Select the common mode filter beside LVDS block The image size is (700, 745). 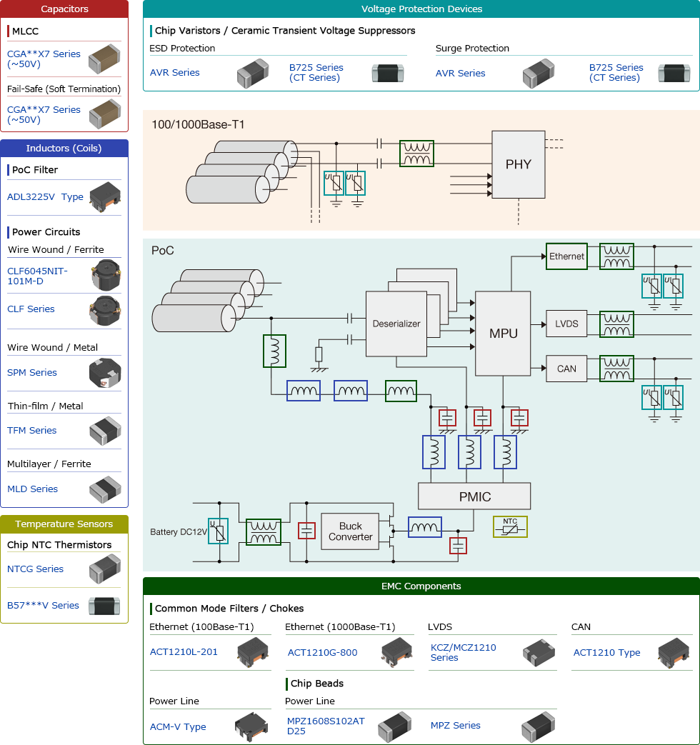pos(616,324)
